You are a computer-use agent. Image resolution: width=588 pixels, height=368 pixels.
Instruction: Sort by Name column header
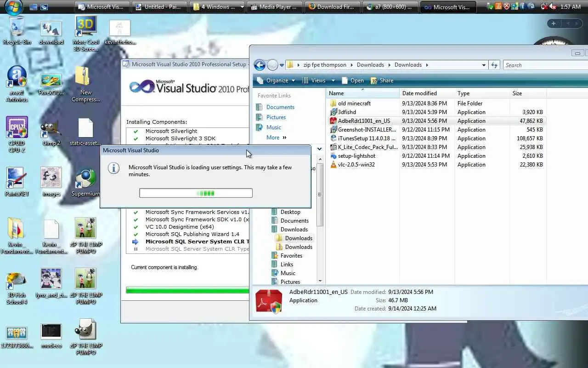pos(363,93)
